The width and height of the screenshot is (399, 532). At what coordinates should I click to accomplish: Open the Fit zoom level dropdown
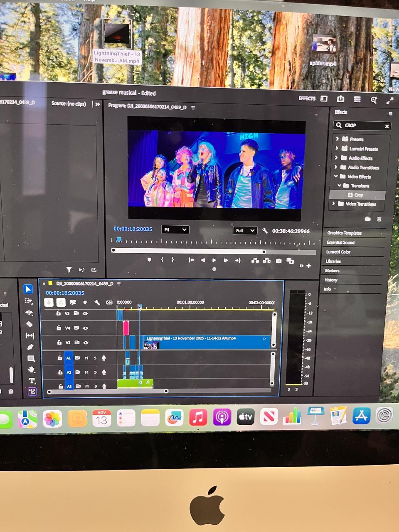click(175, 229)
